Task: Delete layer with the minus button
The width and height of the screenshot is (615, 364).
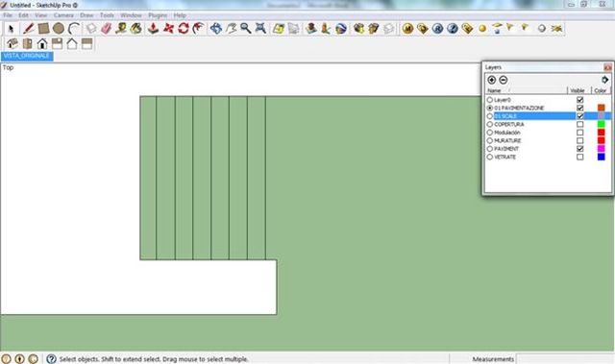Action: pyautogui.click(x=504, y=80)
